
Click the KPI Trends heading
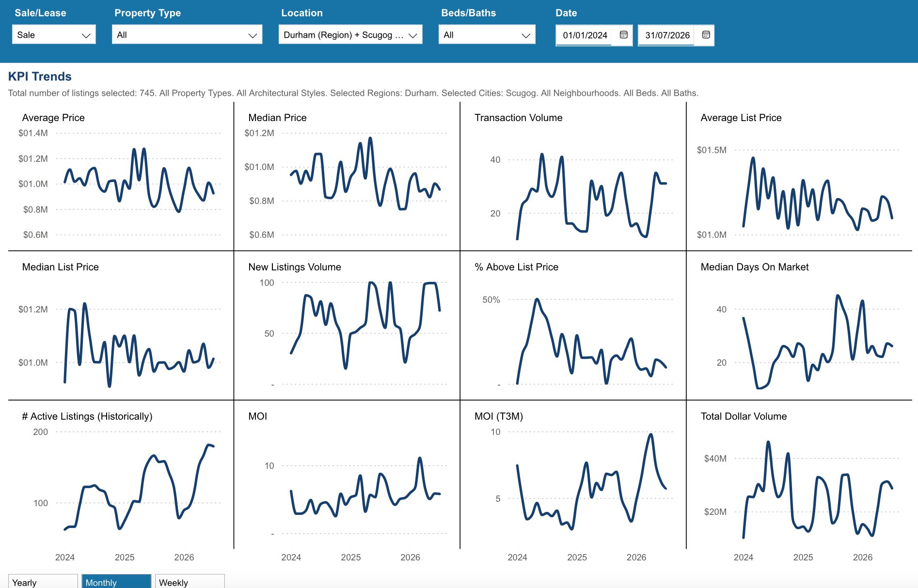[x=40, y=77]
